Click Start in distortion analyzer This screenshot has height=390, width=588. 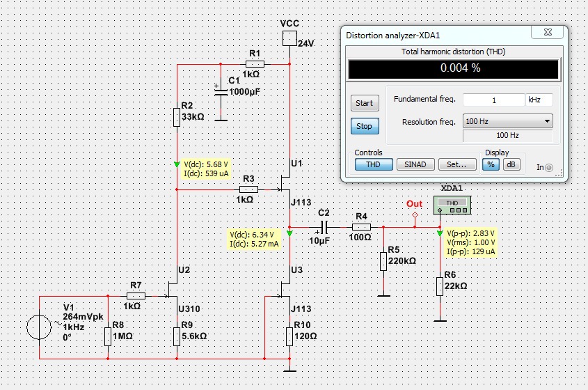coord(365,103)
